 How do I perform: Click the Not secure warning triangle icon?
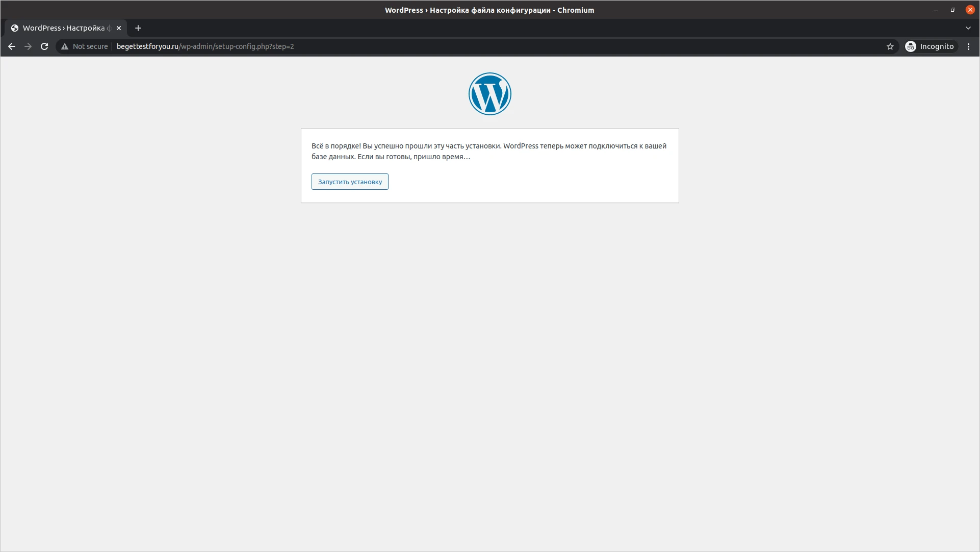(65, 46)
